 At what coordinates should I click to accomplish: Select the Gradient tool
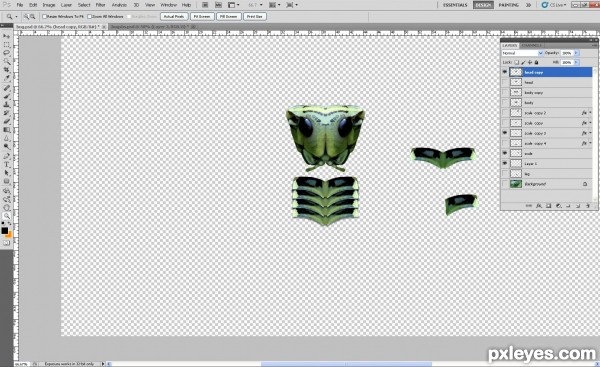7,130
